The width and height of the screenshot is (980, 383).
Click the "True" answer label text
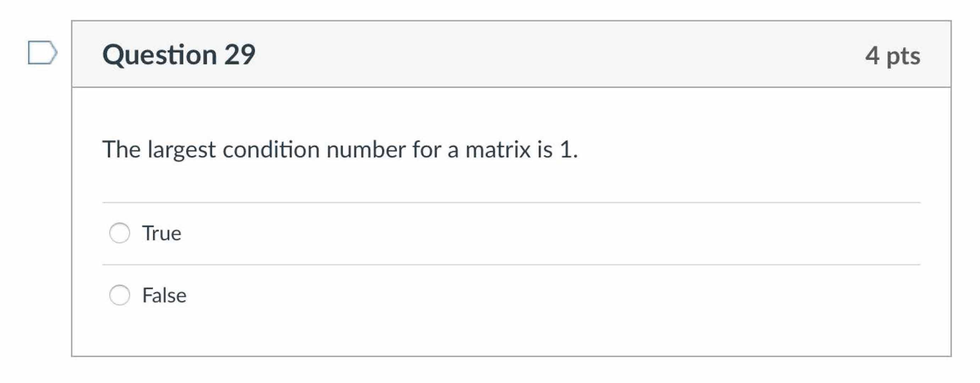pyautogui.click(x=162, y=233)
